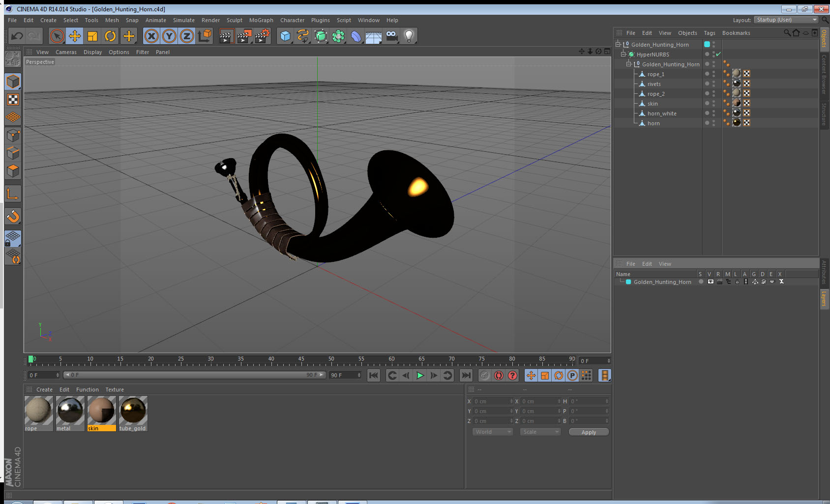This screenshot has width=830, height=504.
Task: Open the Content Browser side tab
Action: [x=824, y=74]
